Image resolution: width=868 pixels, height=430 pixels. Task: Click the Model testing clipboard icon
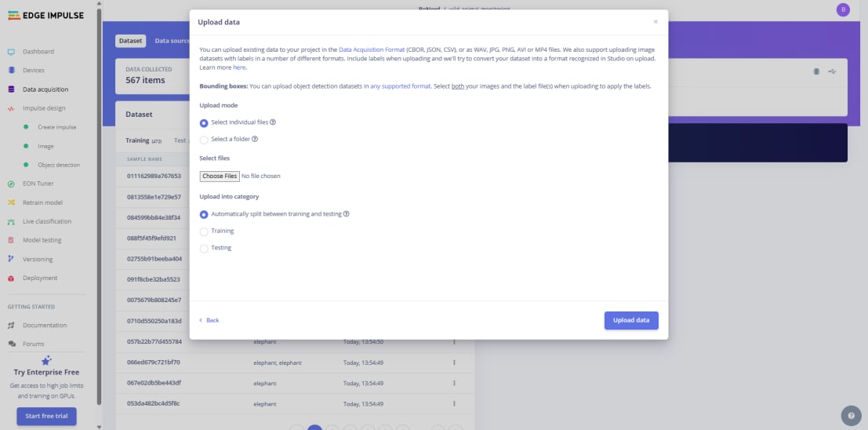point(11,240)
